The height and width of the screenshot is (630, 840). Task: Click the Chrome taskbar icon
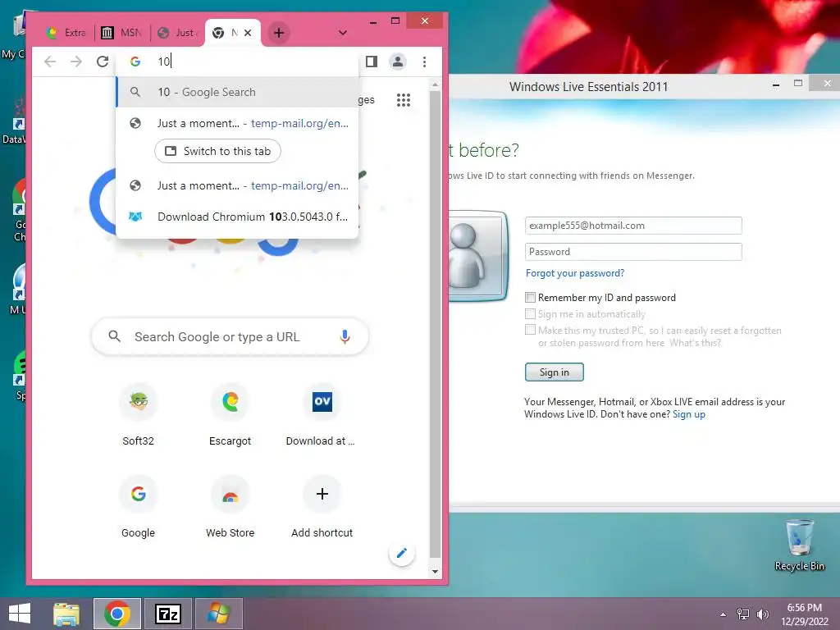[x=117, y=614]
